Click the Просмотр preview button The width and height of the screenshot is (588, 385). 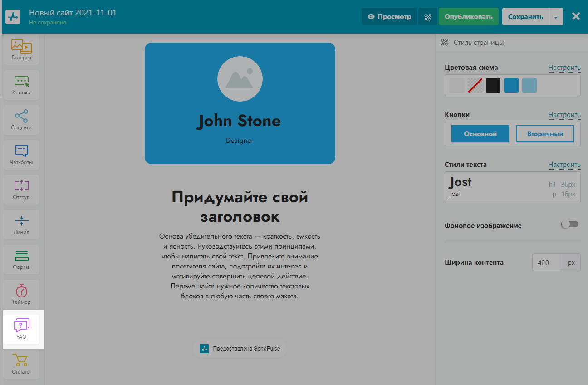click(x=389, y=17)
